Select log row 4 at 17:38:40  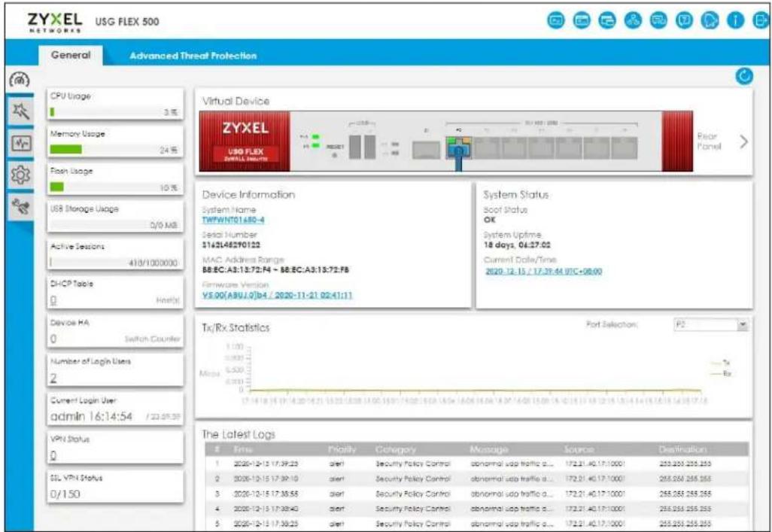point(476,509)
